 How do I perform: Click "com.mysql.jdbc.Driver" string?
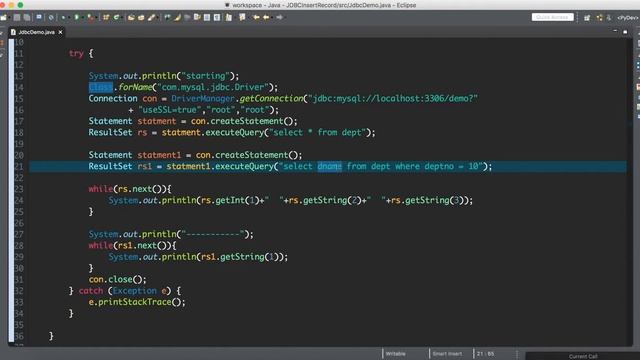pyautogui.click(x=213, y=87)
